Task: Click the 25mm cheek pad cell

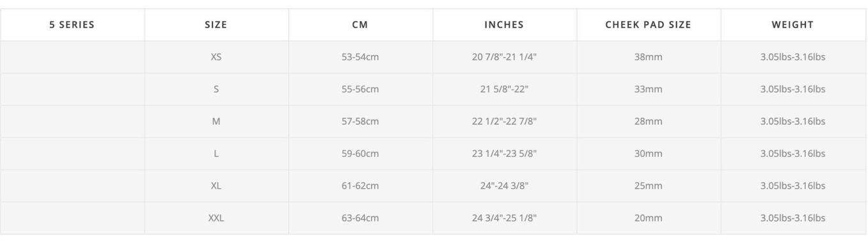Action: coord(649,186)
